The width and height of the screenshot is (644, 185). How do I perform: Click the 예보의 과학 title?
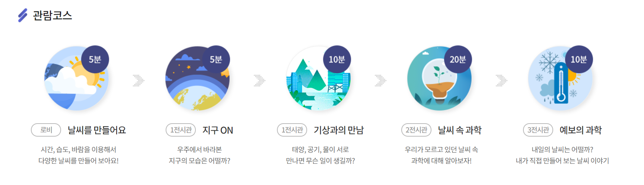[581, 130]
